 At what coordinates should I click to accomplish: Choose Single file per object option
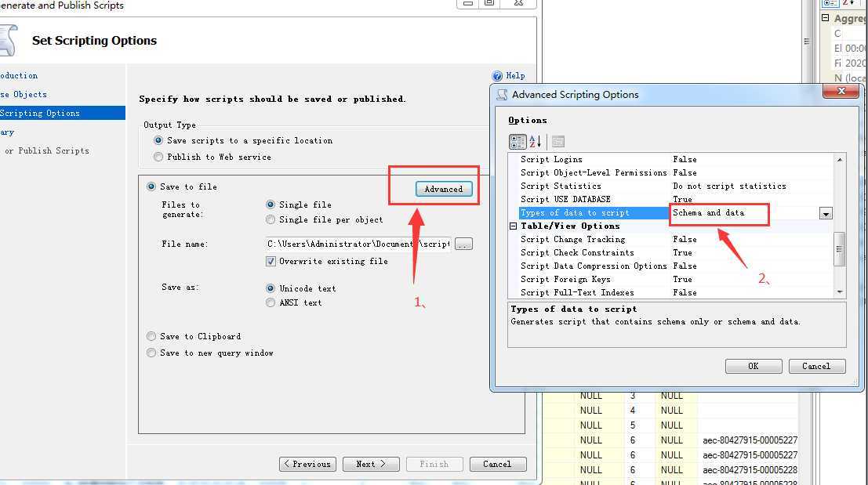271,220
